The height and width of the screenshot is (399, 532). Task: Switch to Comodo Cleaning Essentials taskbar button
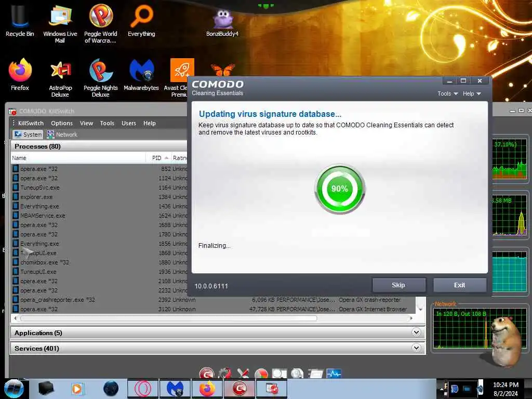pyautogui.click(x=239, y=389)
